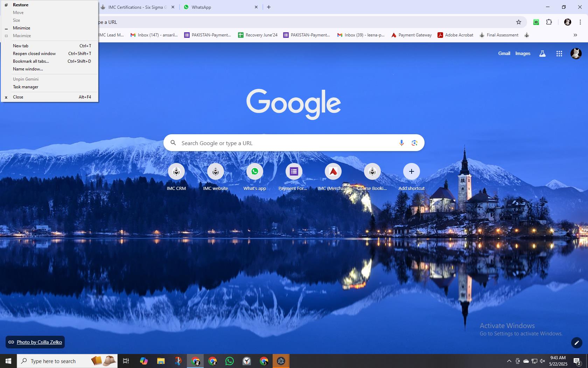
Task: Select Close (Alt+F4) in the menu
Action: [49, 97]
